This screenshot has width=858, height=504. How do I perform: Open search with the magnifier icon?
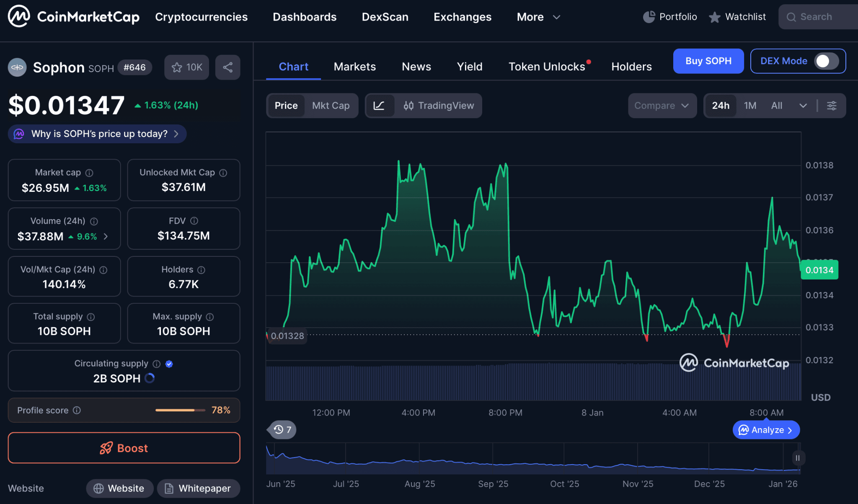791,17
